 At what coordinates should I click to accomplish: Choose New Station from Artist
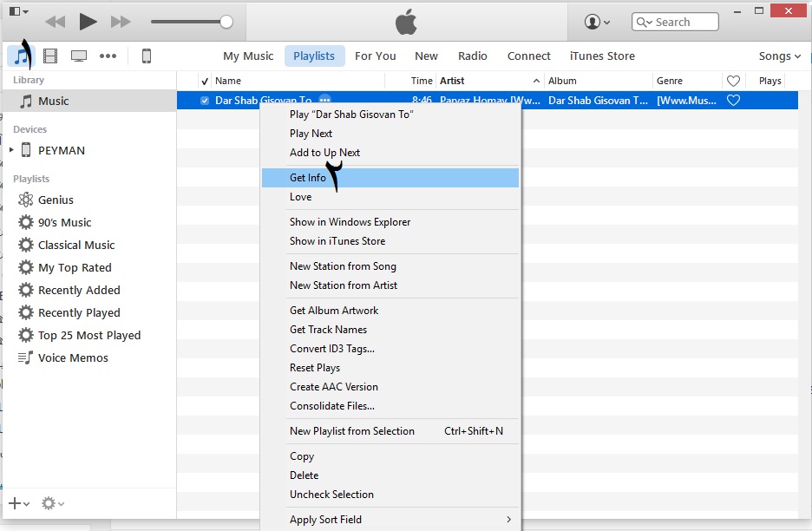[390, 285]
